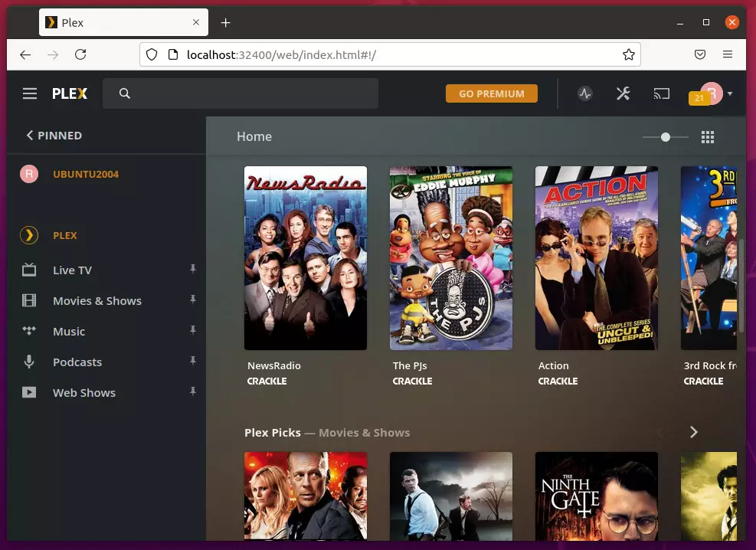The height and width of the screenshot is (550, 756).
Task: Switch to the Plex browser tab
Action: [123, 22]
